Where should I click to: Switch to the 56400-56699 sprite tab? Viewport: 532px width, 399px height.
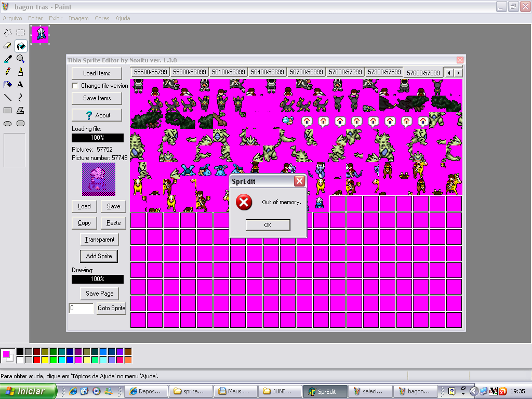point(268,72)
